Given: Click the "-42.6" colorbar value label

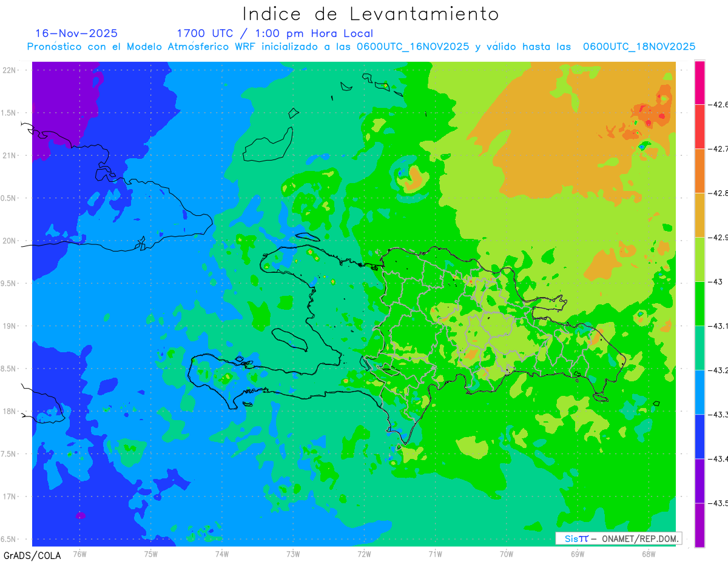Looking at the screenshot, I should click(718, 104).
